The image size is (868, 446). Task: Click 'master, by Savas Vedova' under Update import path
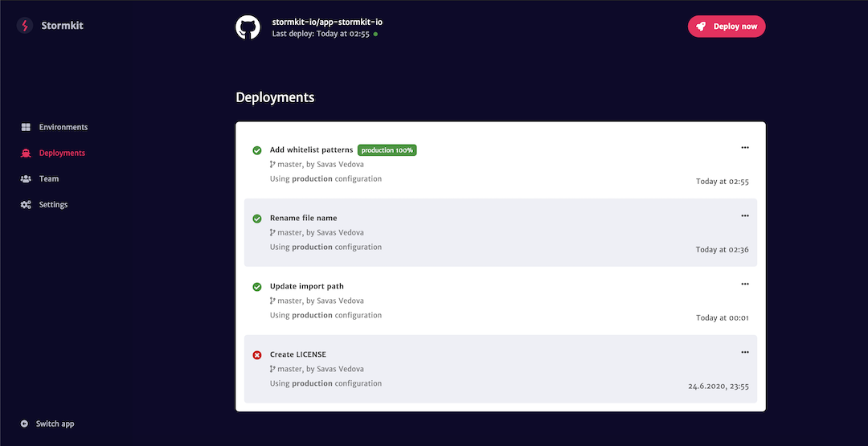click(321, 301)
